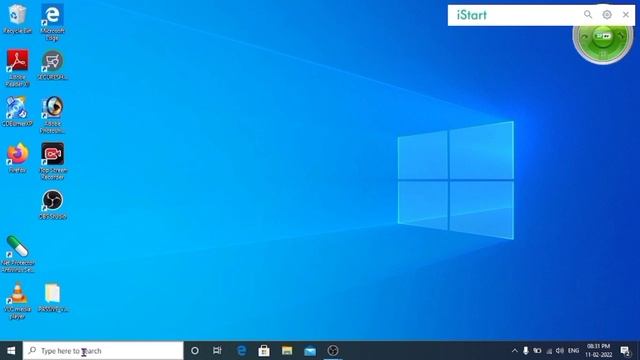Select the green pill antivirus shortcut
The width and height of the screenshot is (640, 360).
click(17, 254)
